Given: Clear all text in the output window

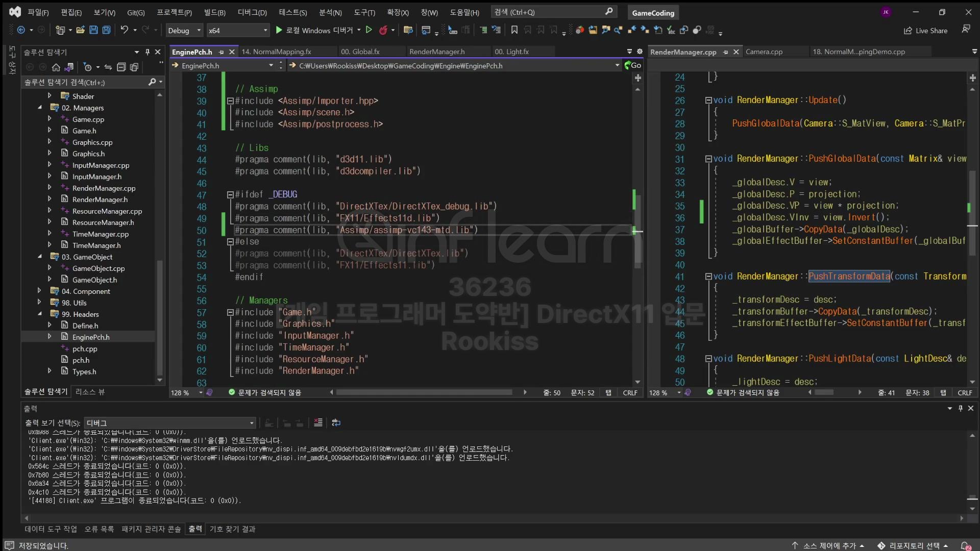Looking at the screenshot, I should coord(318,423).
